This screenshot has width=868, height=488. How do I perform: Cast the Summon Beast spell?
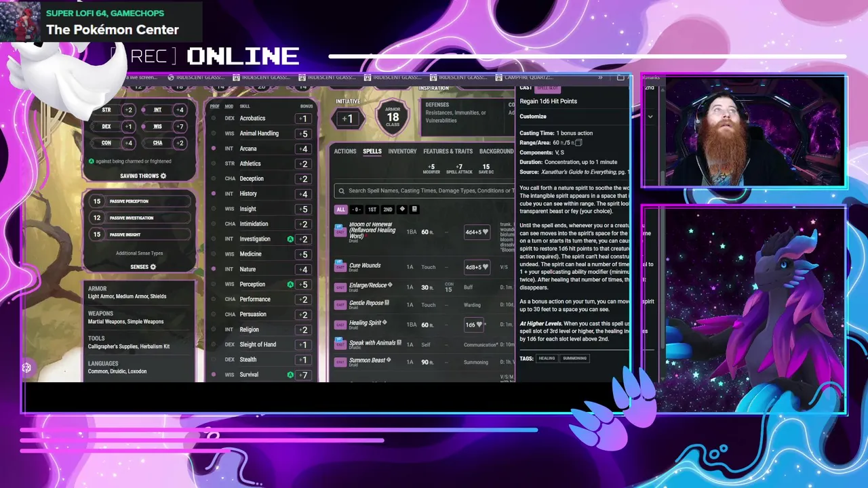click(340, 362)
